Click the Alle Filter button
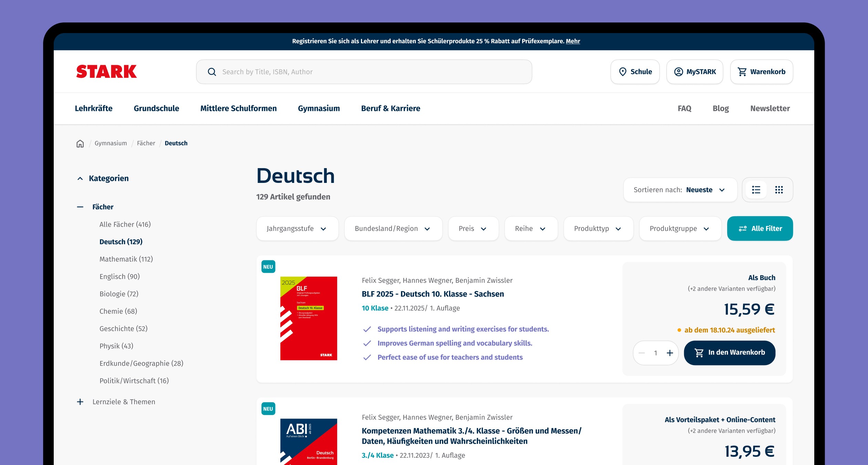 (759, 229)
